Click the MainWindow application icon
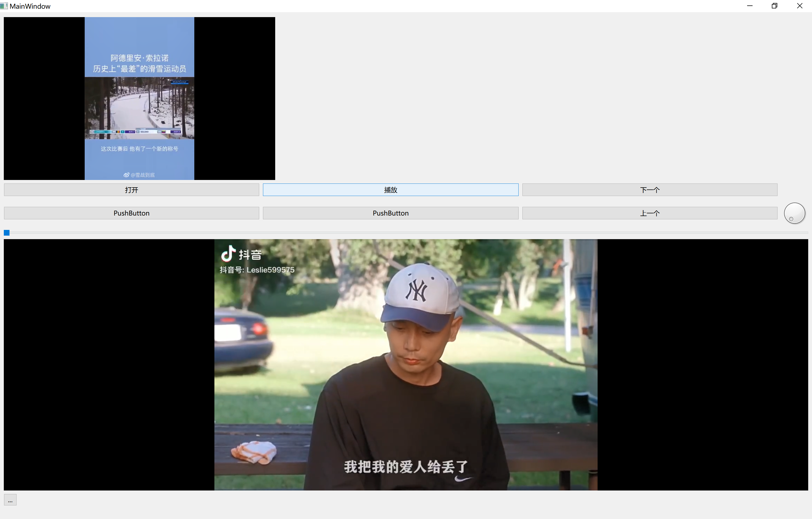This screenshot has height=519, width=812. (4, 6)
